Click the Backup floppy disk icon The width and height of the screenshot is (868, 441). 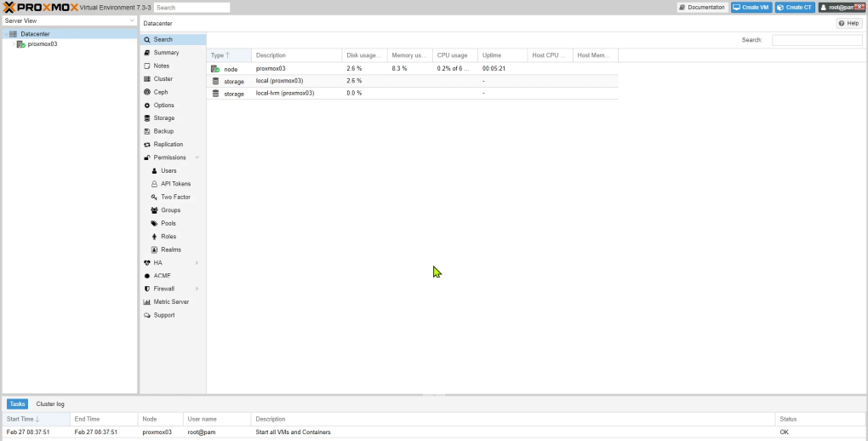click(146, 131)
